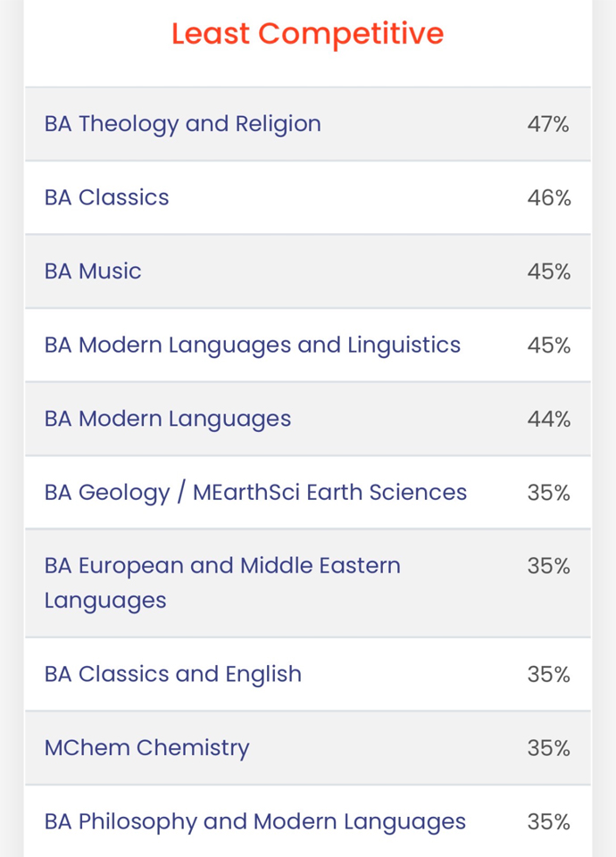Click the MChem Chemistry course link
Screen dimensions: 616x857
tap(146, 748)
